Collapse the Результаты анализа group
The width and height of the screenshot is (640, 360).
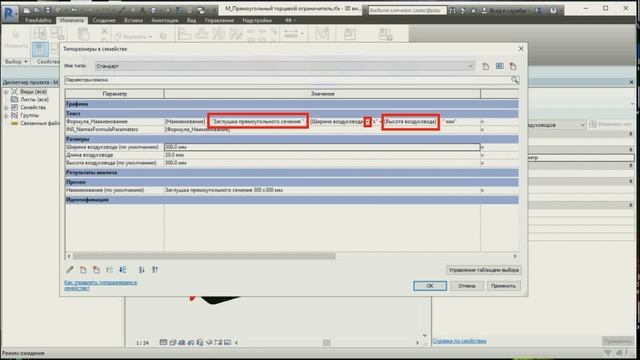291,173
